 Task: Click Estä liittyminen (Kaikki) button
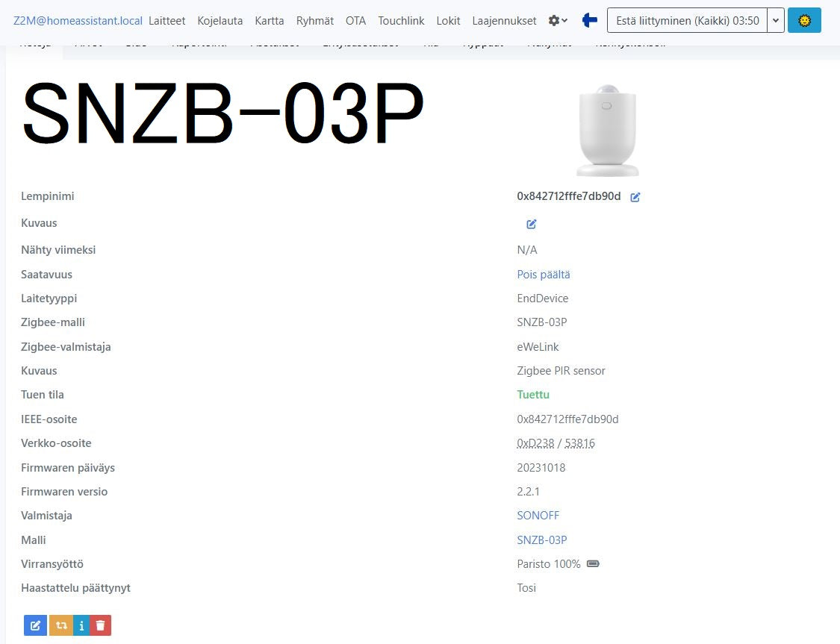[x=688, y=20]
